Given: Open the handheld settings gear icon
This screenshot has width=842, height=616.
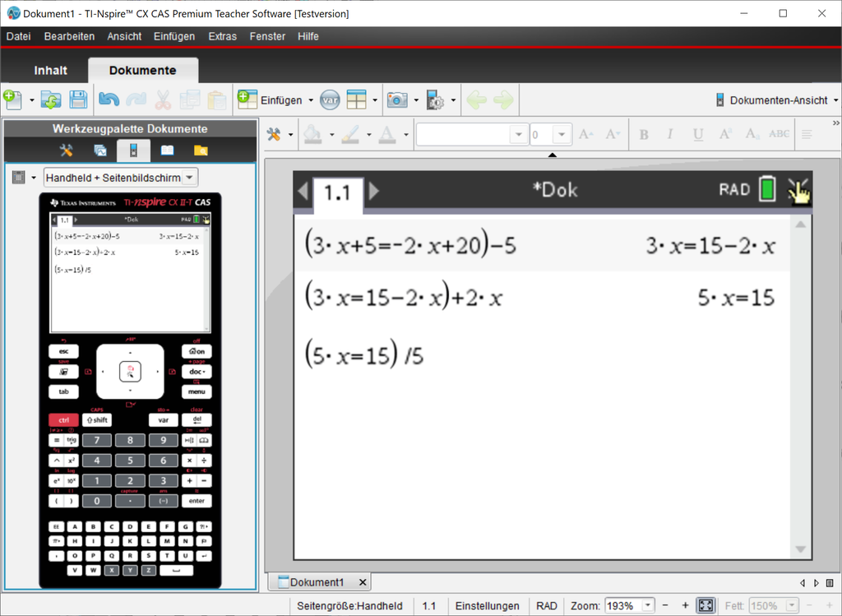Looking at the screenshot, I should point(435,100).
